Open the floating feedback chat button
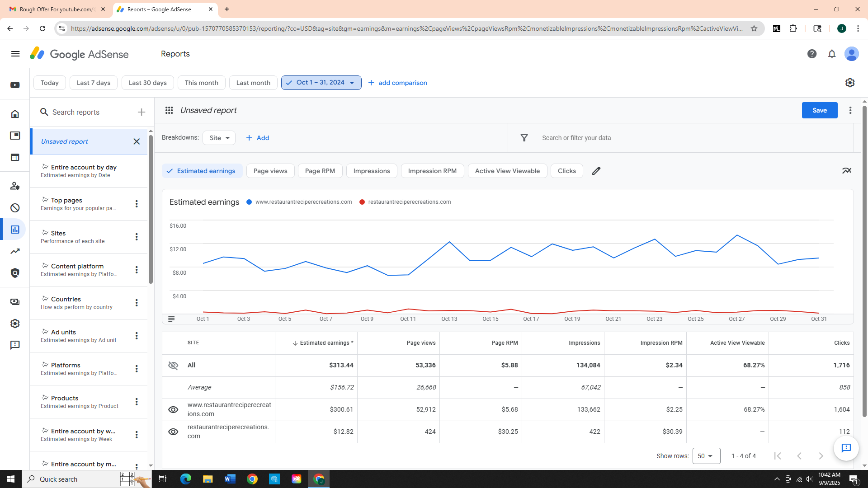 846,448
